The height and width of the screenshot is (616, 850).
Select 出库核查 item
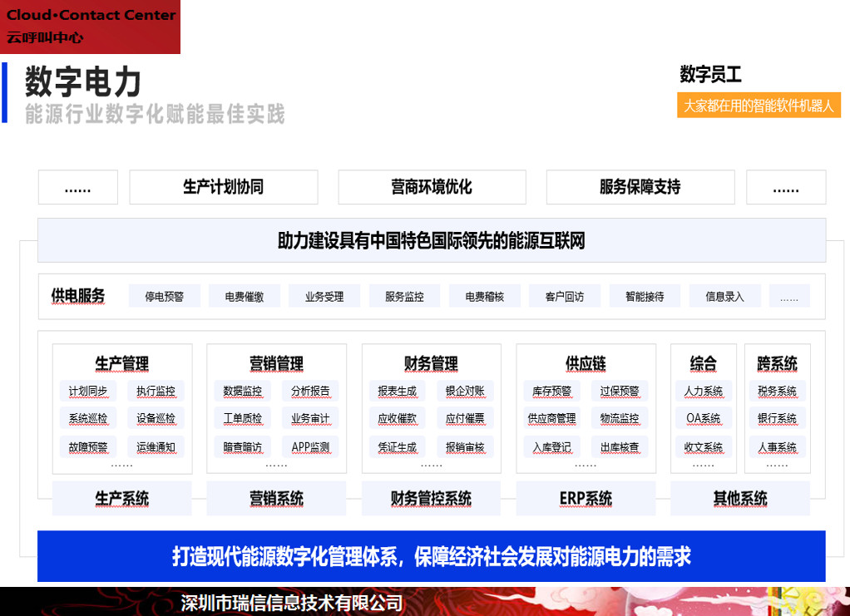click(x=620, y=447)
